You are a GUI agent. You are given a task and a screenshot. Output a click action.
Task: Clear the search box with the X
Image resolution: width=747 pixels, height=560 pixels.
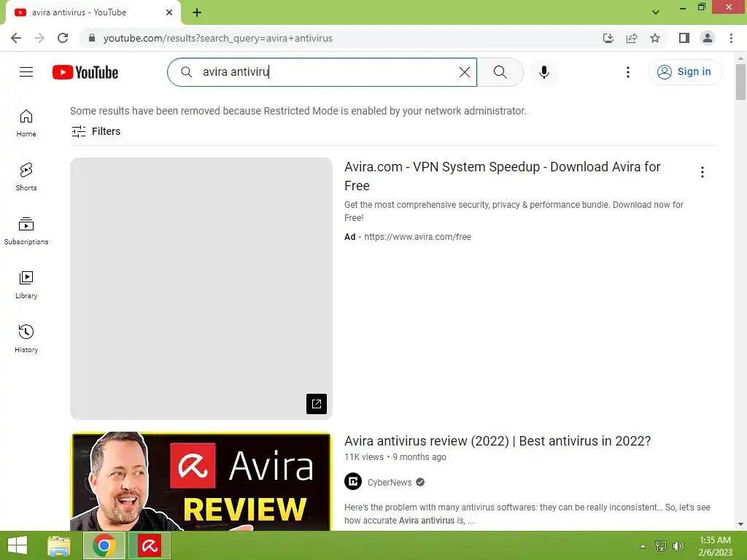(465, 72)
